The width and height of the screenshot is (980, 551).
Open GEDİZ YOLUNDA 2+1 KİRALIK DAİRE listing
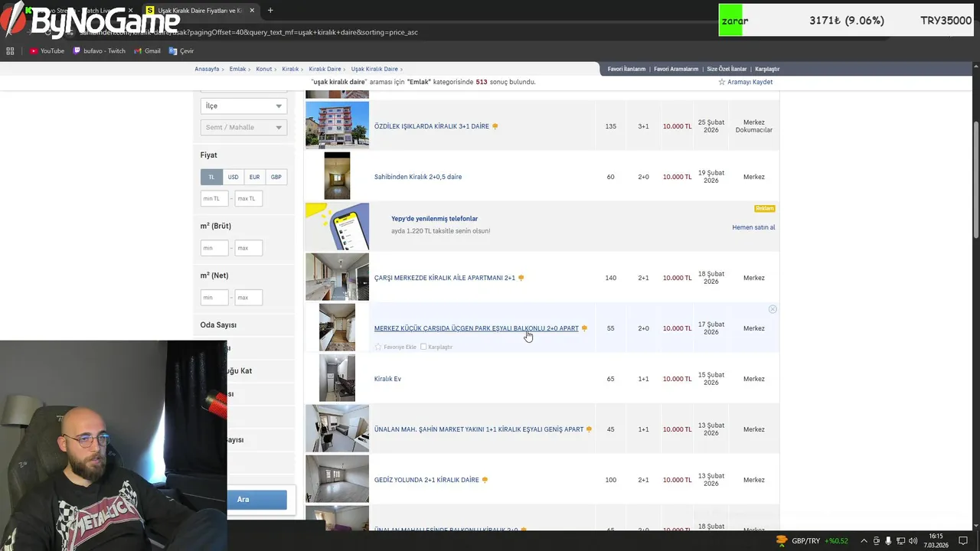(426, 480)
